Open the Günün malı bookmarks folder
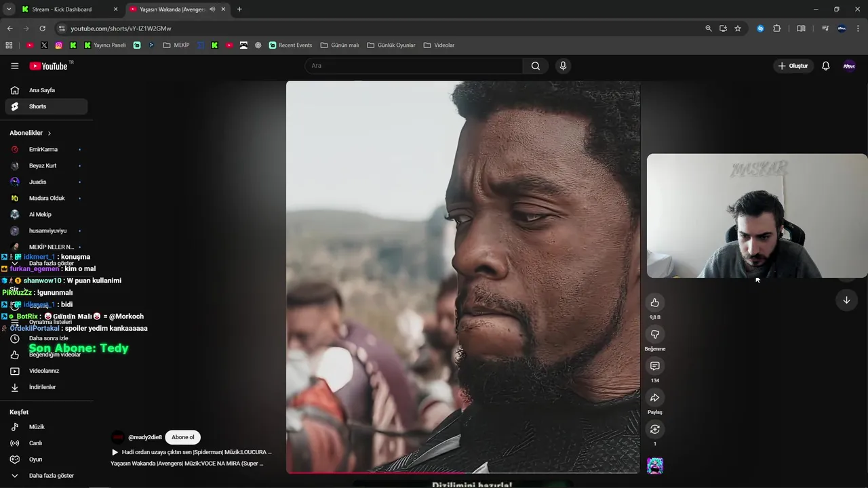 340,45
